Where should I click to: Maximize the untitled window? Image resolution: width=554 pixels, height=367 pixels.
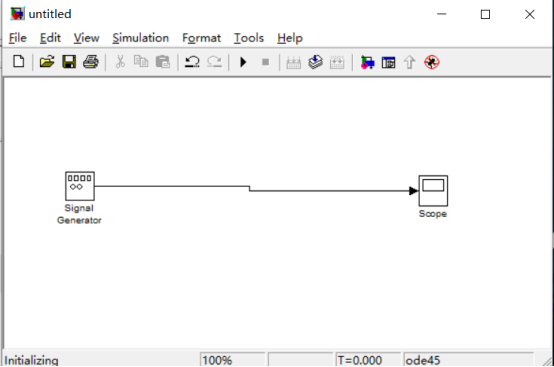(x=485, y=14)
